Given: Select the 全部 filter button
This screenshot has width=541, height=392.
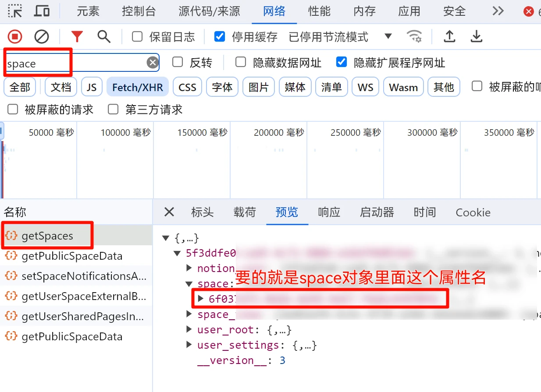Looking at the screenshot, I should (20, 87).
